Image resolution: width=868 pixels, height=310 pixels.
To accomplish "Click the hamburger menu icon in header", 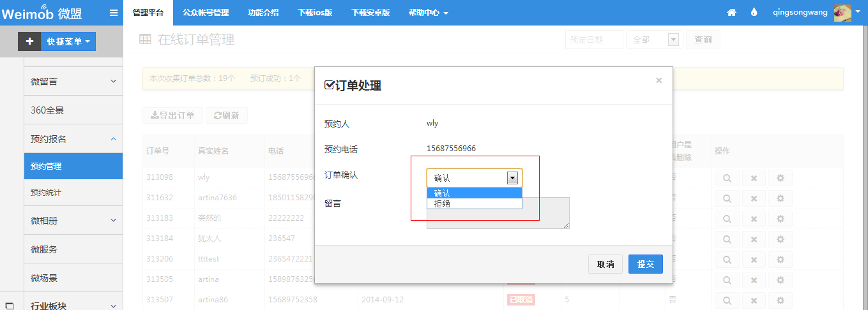I will 114,13.
